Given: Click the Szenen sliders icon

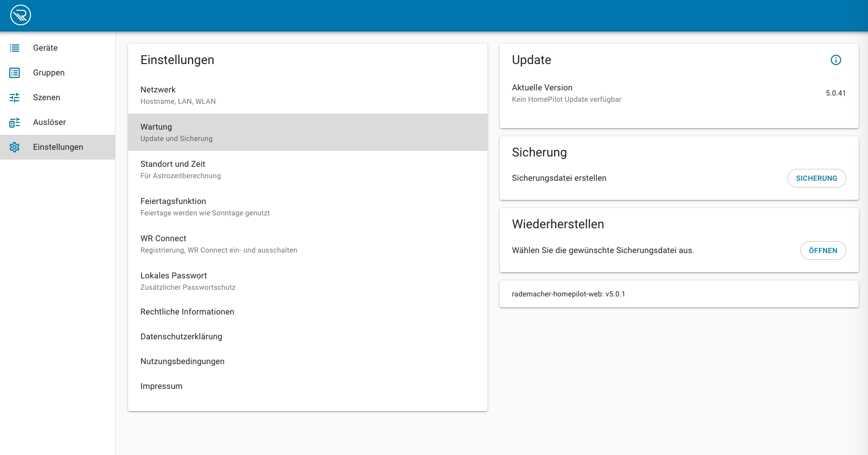Looking at the screenshot, I should pyautogui.click(x=14, y=98).
